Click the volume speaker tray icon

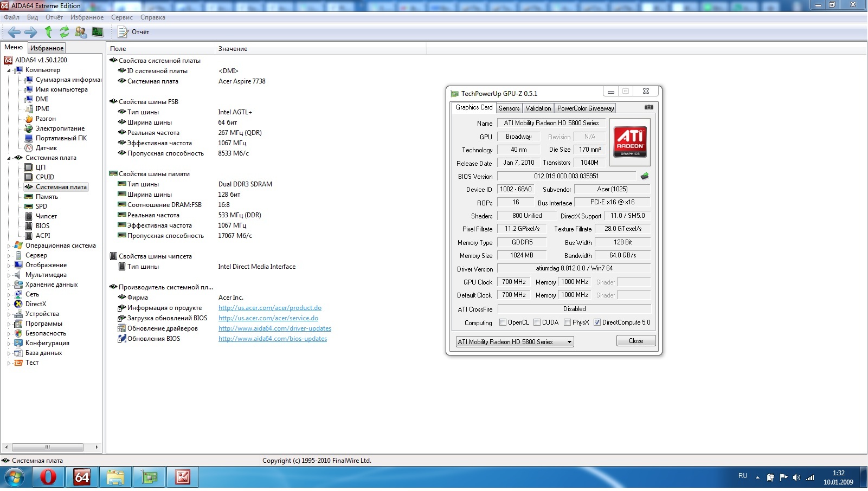pyautogui.click(x=796, y=477)
